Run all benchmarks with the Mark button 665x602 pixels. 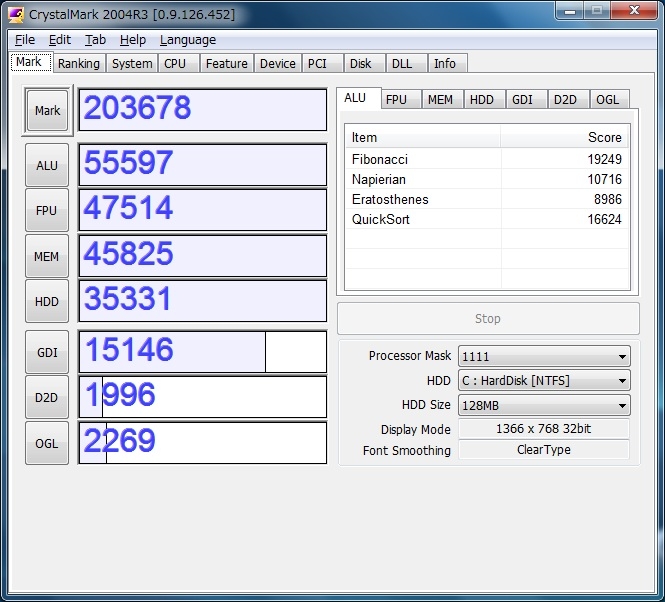point(47,111)
